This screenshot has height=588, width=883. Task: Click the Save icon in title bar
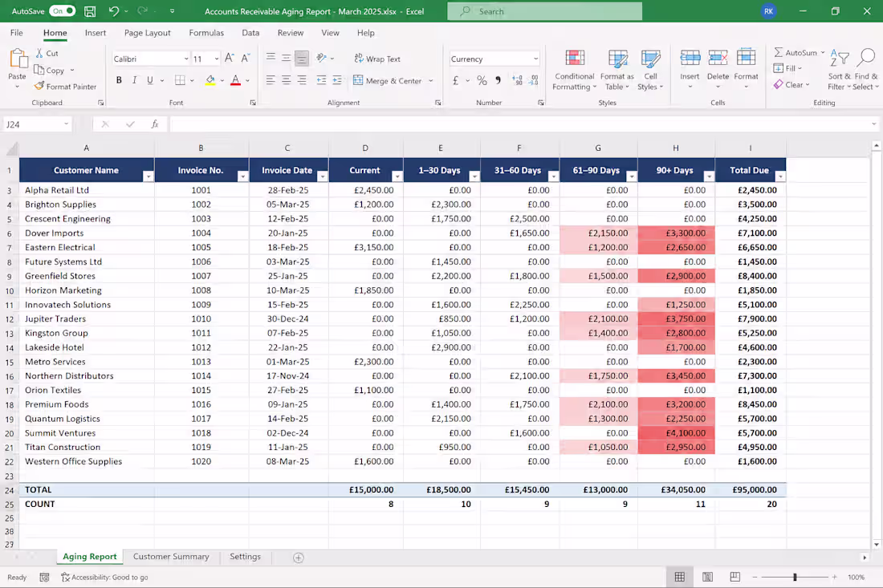pyautogui.click(x=90, y=11)
